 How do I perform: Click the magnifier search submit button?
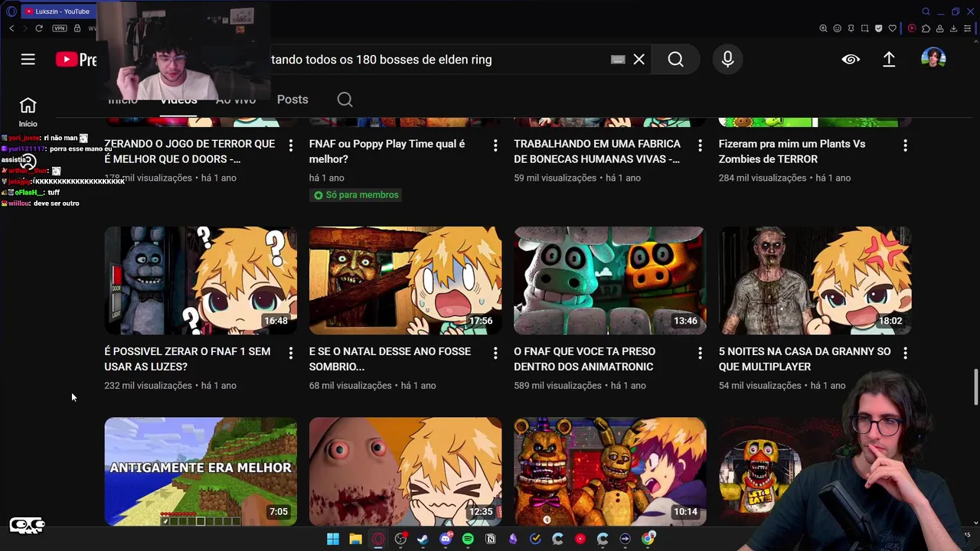tap(675, 59)
